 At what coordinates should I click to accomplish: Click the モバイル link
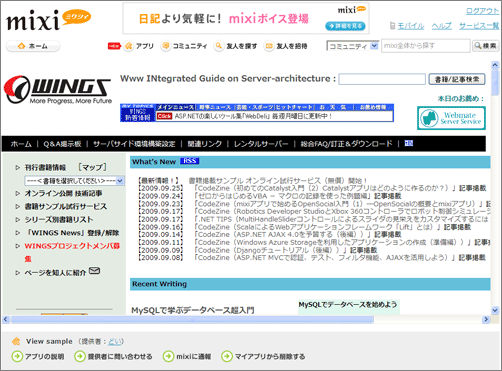411,26
